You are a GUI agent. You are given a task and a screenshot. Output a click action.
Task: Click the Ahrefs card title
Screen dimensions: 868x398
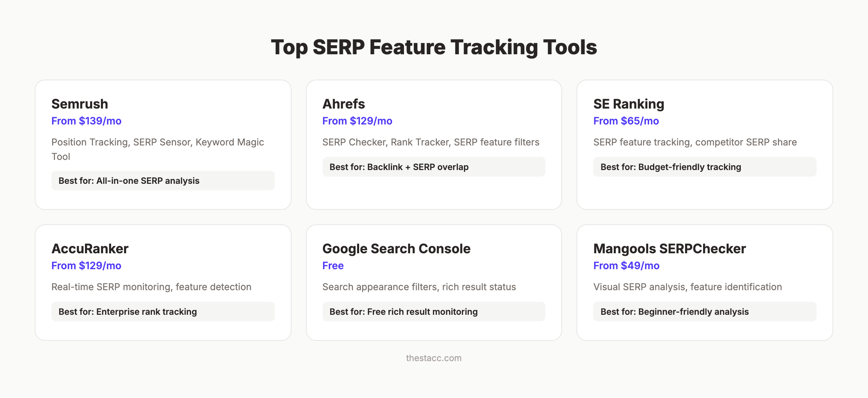[343, 104]
